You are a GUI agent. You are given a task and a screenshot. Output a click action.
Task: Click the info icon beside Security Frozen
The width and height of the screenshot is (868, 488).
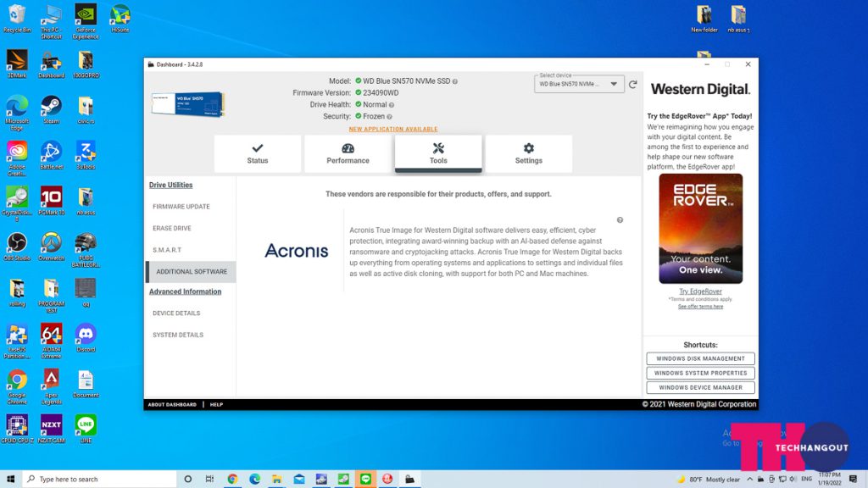389,117
